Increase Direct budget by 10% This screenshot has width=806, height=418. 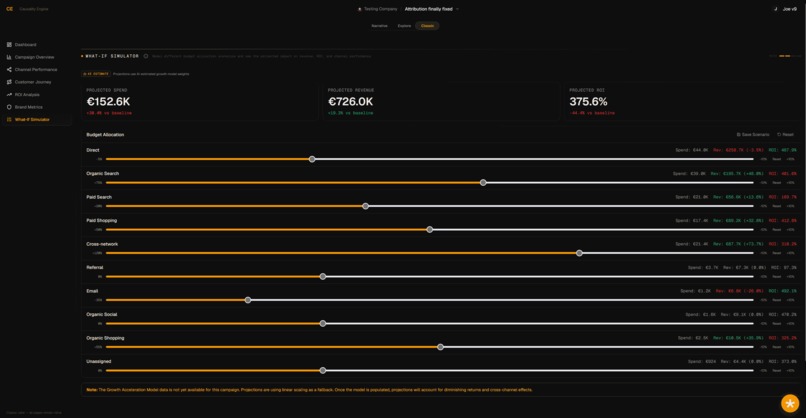click(x=791, y=159)
